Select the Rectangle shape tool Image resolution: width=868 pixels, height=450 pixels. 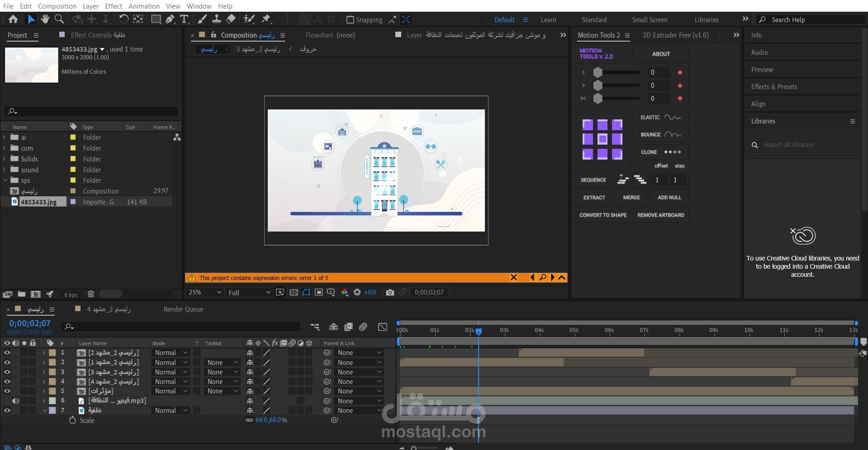click(x=156, y=19)
